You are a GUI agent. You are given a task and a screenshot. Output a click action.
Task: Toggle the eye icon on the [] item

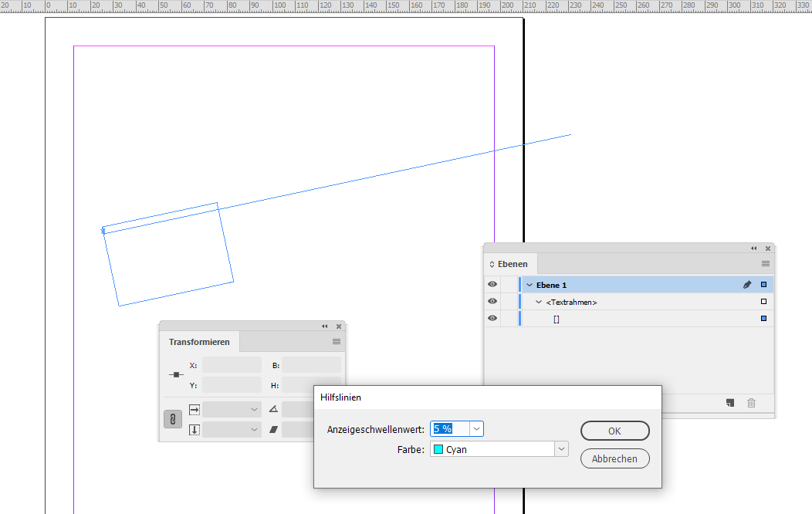(x=492, y=318)
